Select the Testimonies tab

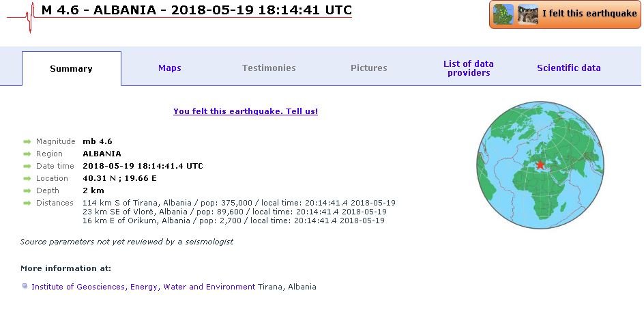pyautogui.click(x=269, y=68)
